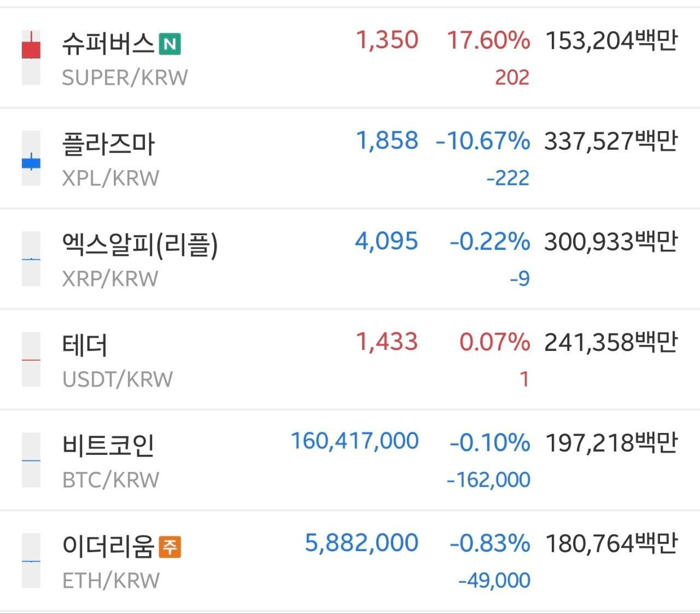700x614 pixels.
Task: Open the 플라즈마 coin listing
Action: click(x=350, y=159)
